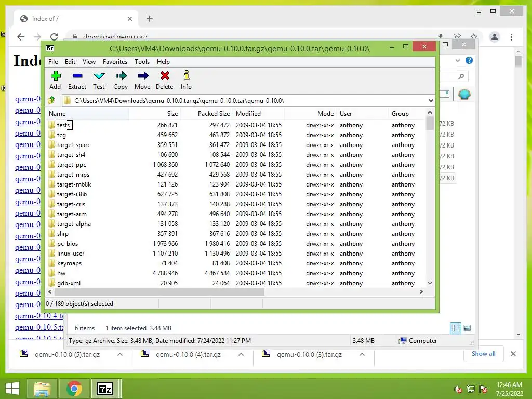Expand the Explorer ribbon chevron

(458, 60)
